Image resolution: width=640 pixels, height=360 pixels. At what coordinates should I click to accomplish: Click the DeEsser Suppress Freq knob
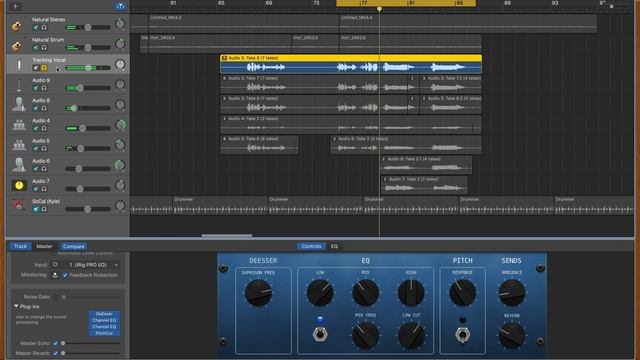pos(258,293)
